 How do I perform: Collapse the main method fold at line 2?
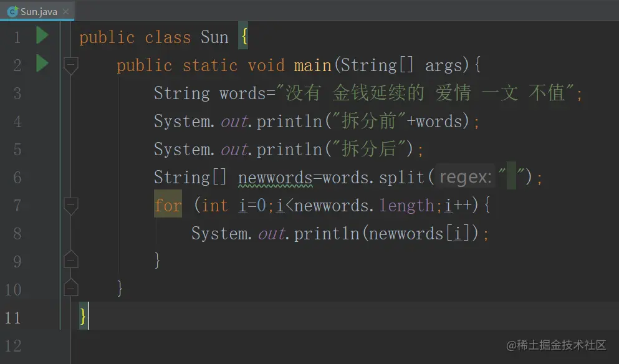click(70, 65)
